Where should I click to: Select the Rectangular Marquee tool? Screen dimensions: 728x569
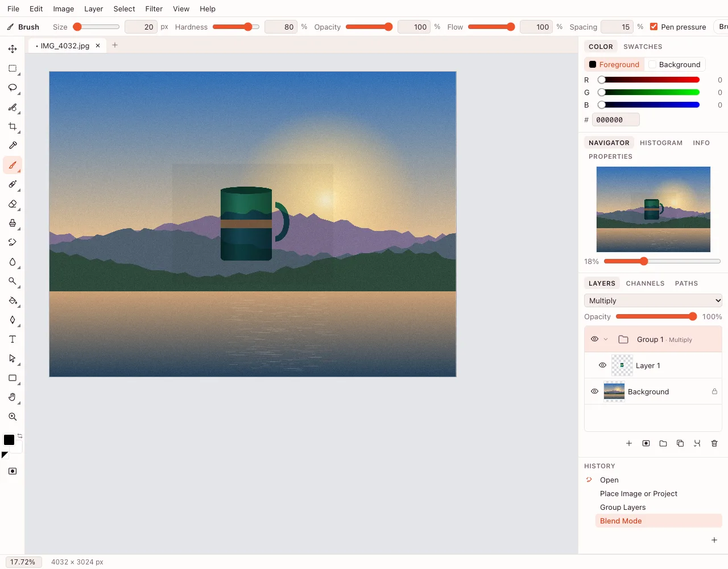pyautogui.click(x=13, y=68)
